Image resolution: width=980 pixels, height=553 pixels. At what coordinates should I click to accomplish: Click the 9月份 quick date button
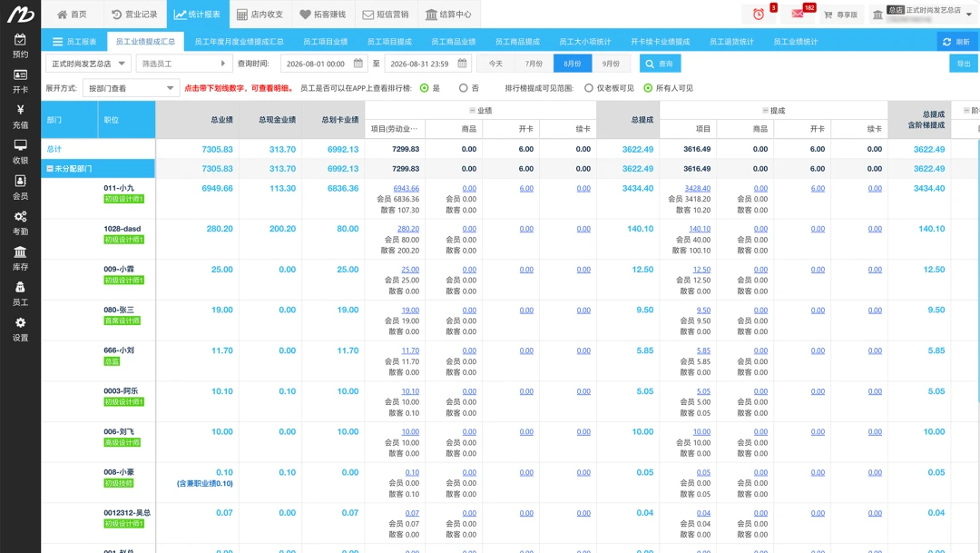(611, 64)
